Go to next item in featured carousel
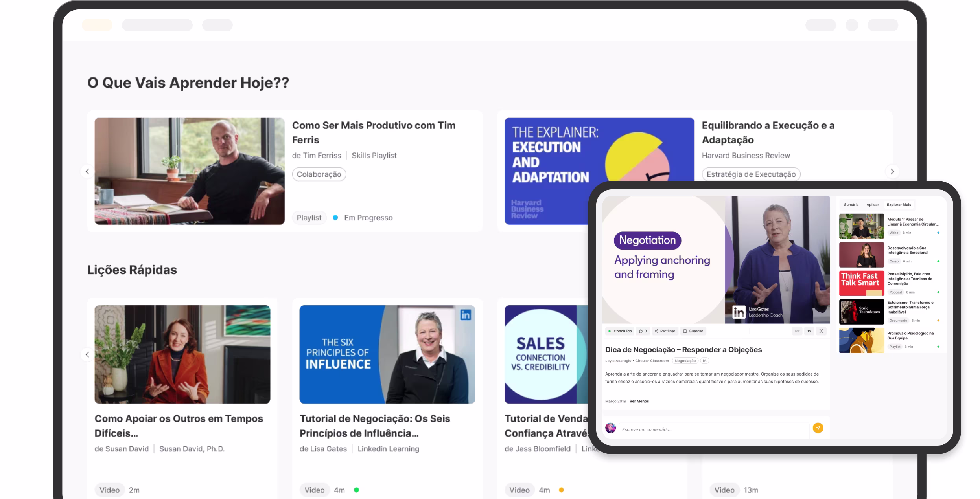The width and height of the screenshot is (980, 499). [x=892, y=171]
